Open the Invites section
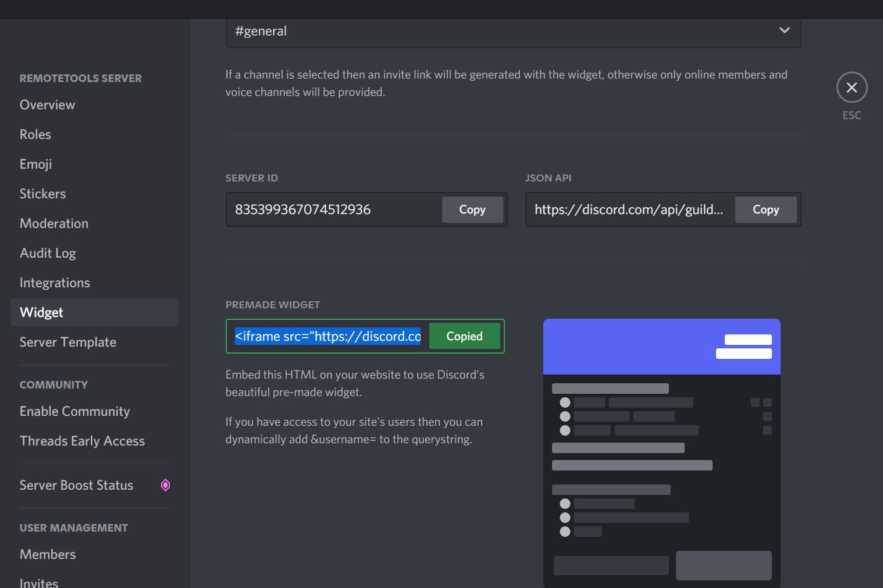Viewport: 883px width, 588px height. coord(94,583)
